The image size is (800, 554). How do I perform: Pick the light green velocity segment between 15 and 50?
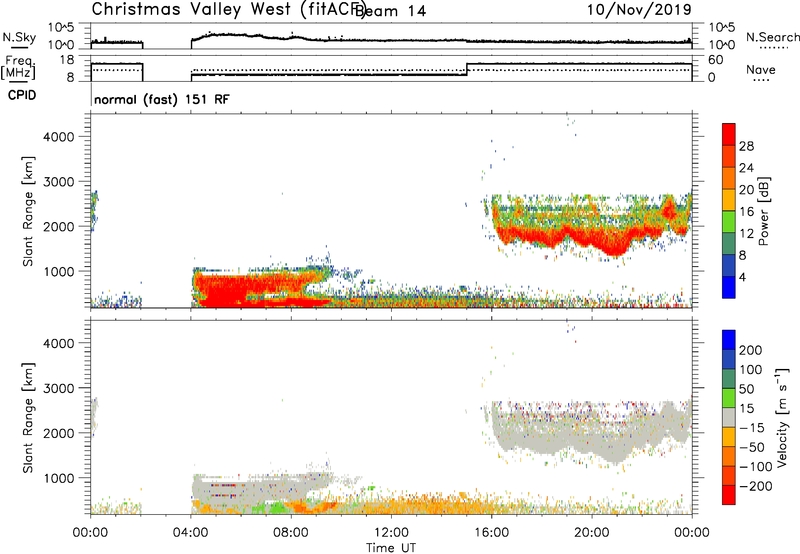[x=729, y=398]
